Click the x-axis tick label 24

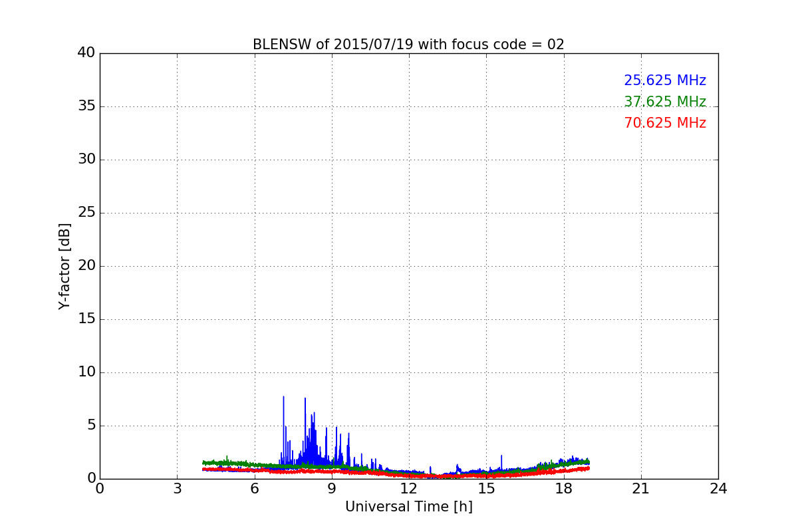(718, 488)
